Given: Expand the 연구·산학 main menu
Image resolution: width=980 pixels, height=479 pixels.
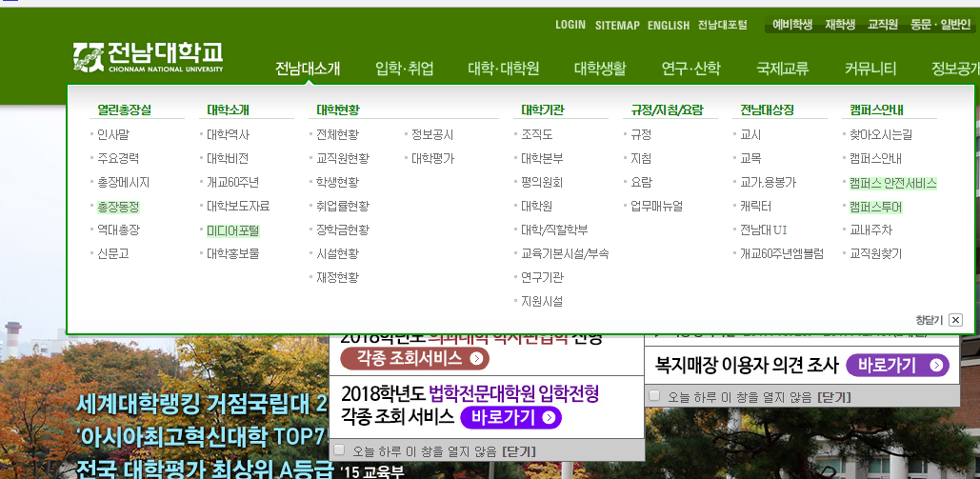Looking at the screenshot, I should coord(690,69).
